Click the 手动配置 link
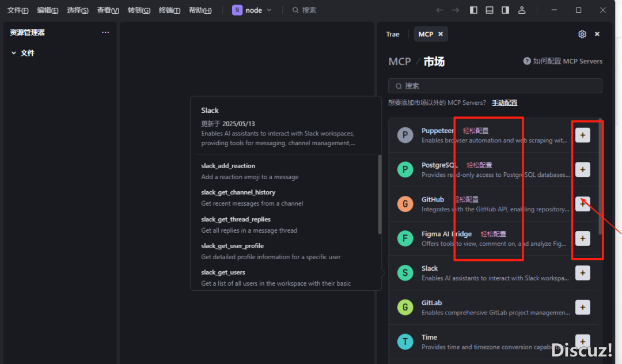Viewport: 622px width, 364px height. pyautogui.click(x=505, y=103)
